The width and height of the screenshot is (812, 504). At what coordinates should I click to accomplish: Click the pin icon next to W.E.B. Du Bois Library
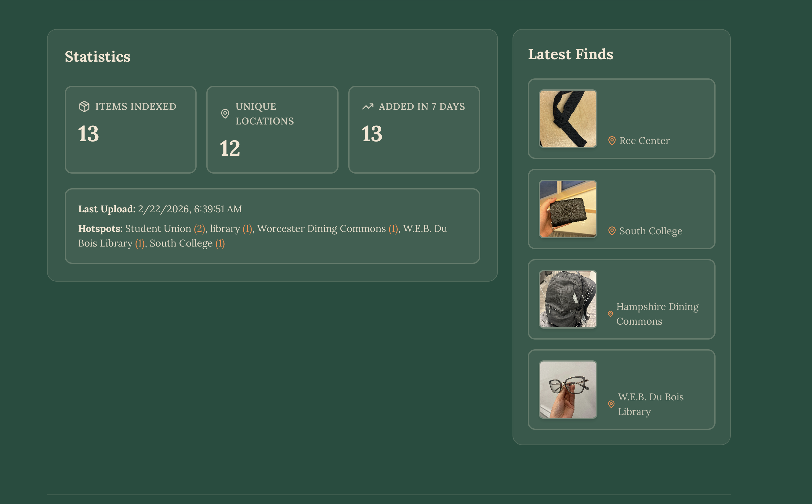(611, 404)
